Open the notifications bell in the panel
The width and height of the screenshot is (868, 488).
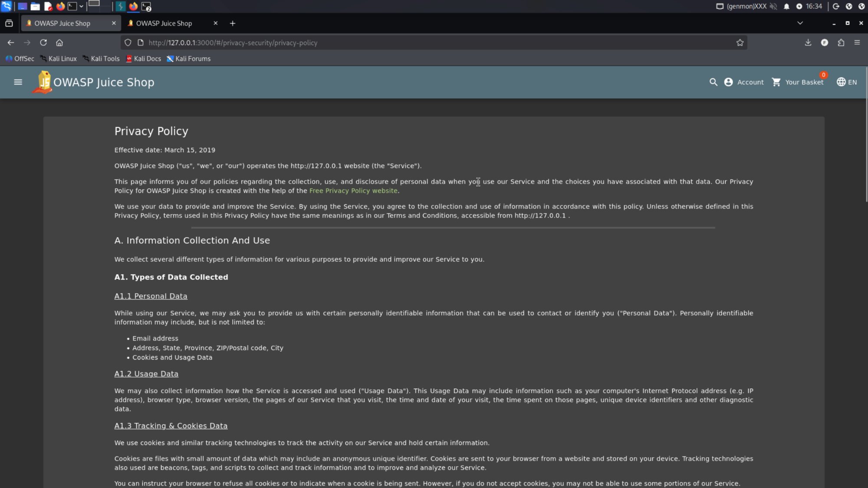(x=786, y=6)
